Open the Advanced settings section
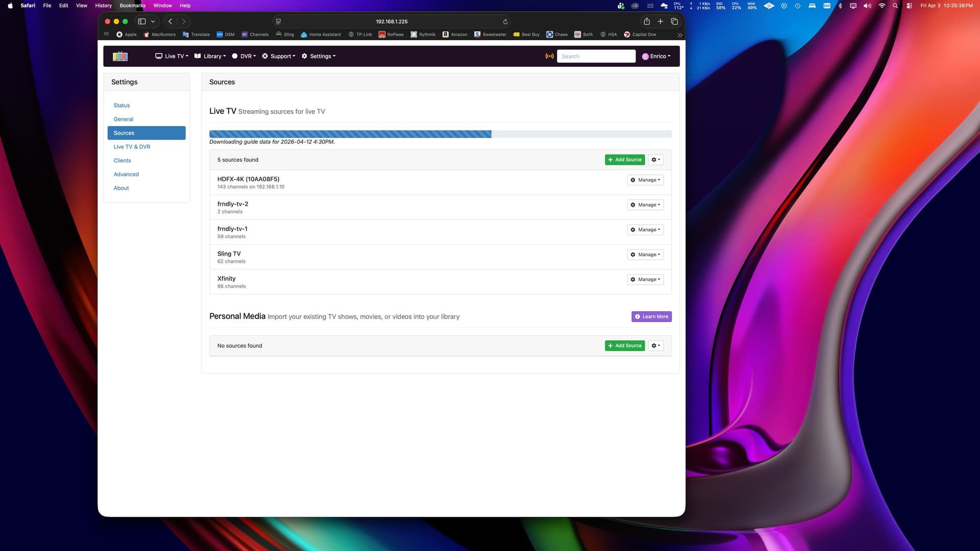 click(x=126, y=174)
